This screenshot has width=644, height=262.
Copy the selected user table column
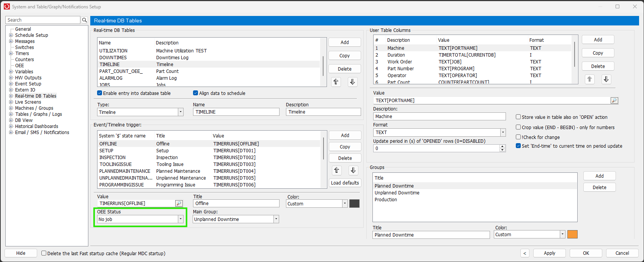[x=598, y=53]
